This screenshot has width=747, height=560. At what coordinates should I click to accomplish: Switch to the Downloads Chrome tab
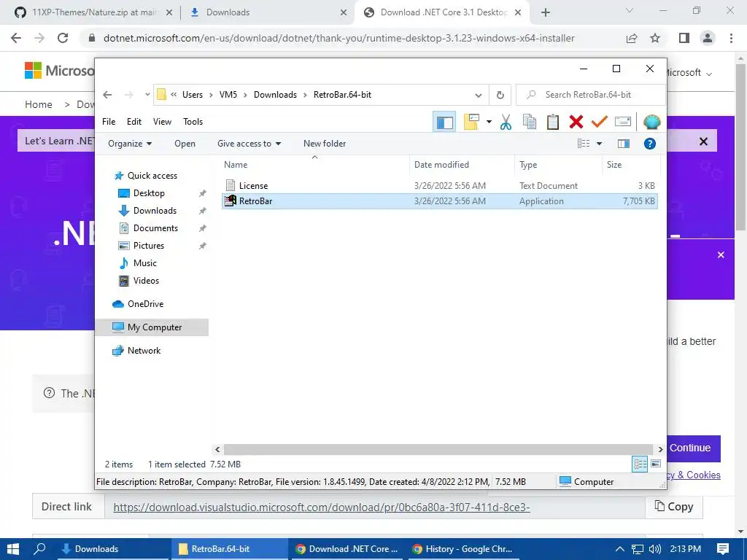pos(268,12)
